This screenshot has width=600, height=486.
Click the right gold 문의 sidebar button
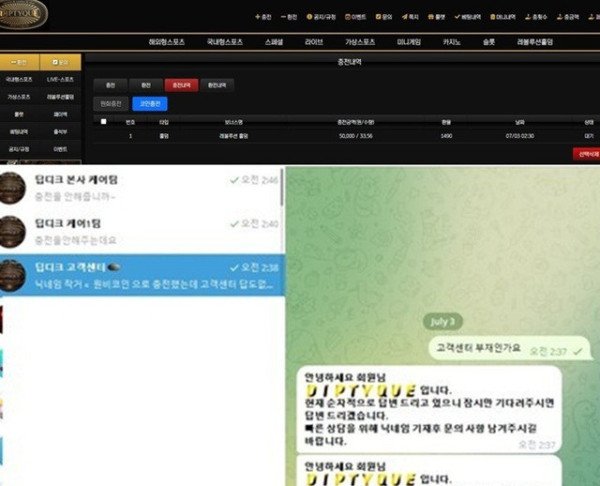(60, 62)
